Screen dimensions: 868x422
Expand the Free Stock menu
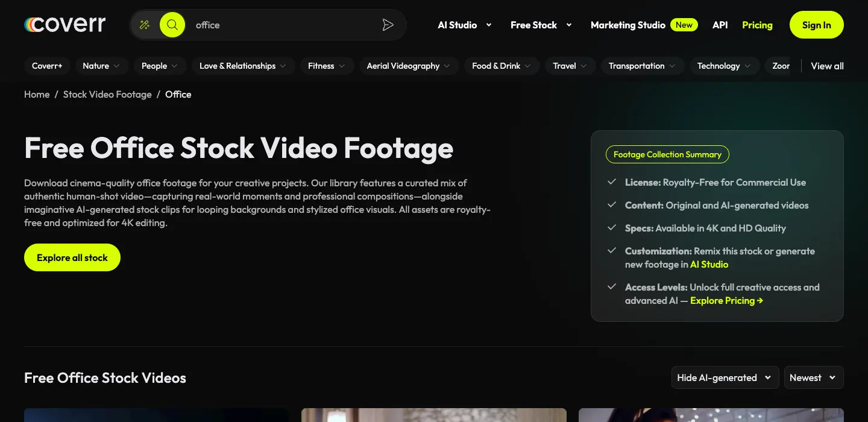(541, 25)
